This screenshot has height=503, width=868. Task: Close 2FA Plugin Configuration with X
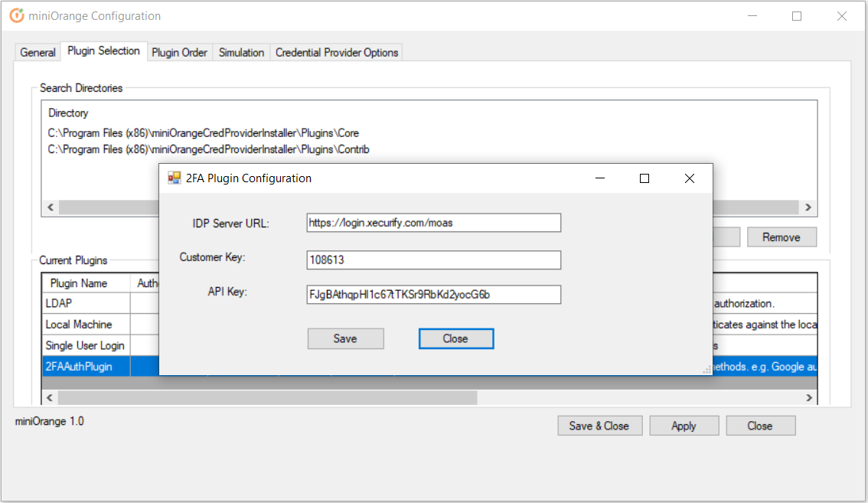click(689, 178)
